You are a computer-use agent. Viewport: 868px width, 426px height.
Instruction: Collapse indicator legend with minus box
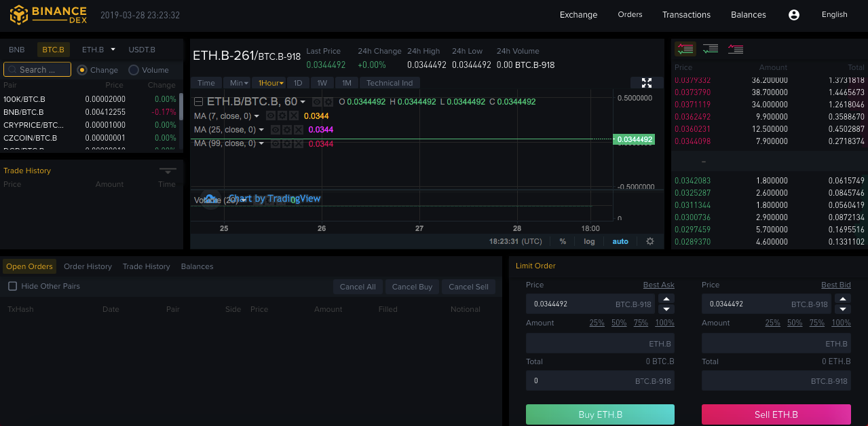[x=198, y=102]
